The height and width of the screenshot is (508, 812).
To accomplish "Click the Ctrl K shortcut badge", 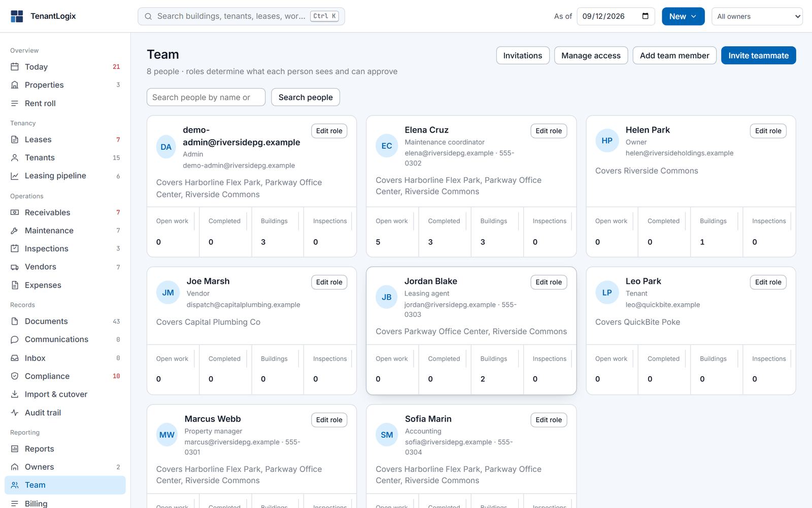I will (x=324, y=16).
